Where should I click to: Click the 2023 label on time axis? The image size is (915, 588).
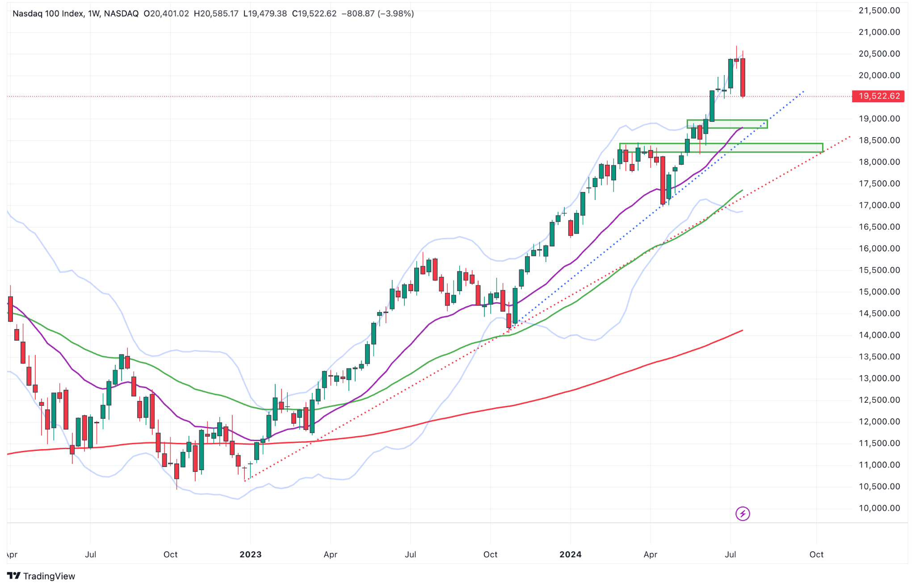pyautogui.click(x=251, y=555)
